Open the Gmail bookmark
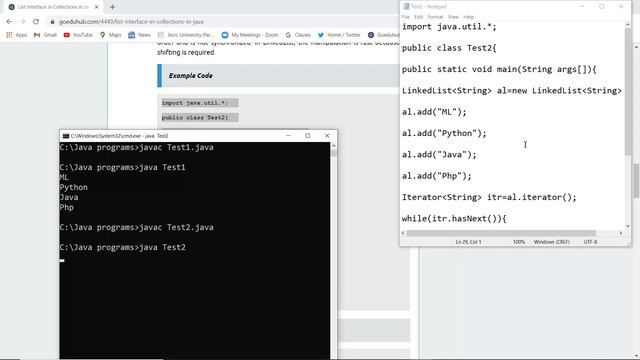The height and width of the screenshot is (360, 640). [x=45, y=35]
